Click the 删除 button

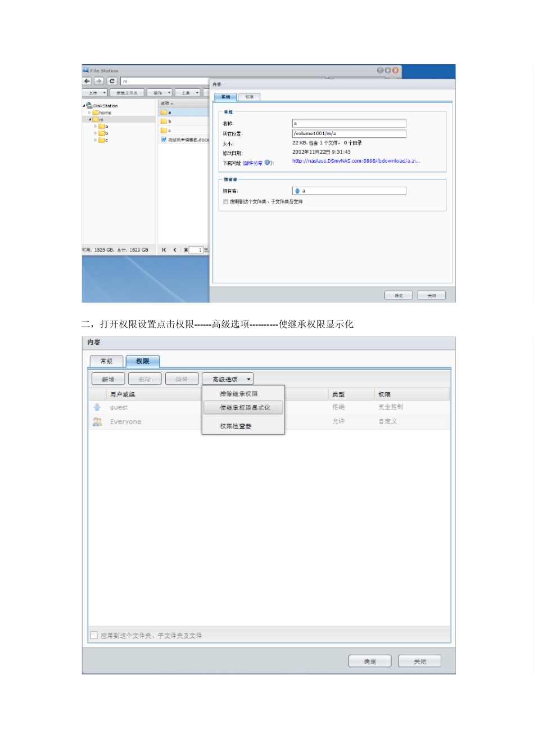[x=145, y=379]
